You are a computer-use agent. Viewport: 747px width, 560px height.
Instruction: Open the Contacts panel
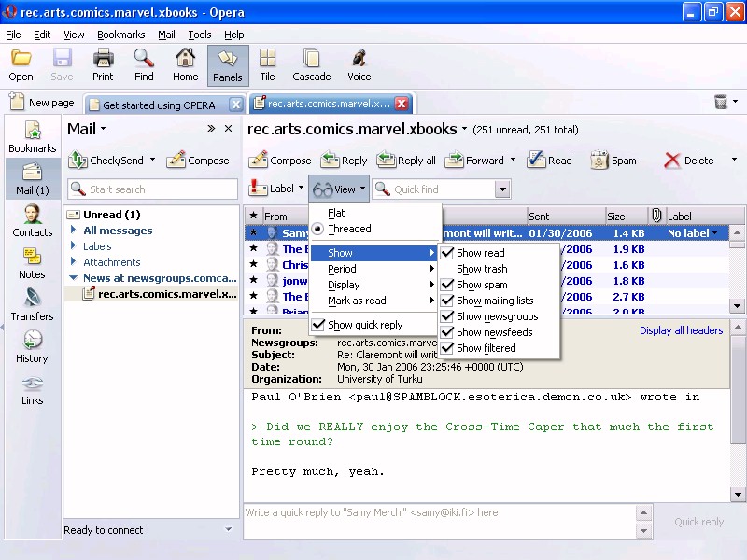33,221
